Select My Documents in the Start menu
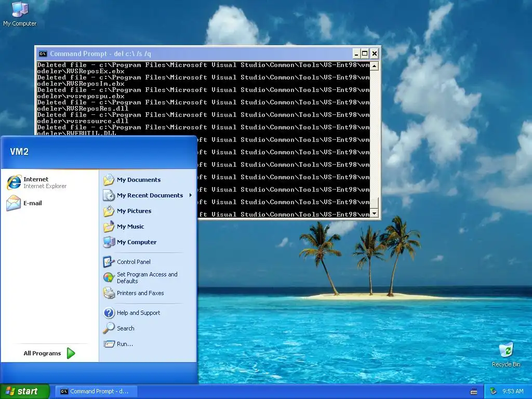This screenshot has height=399, width=532. 148,180
